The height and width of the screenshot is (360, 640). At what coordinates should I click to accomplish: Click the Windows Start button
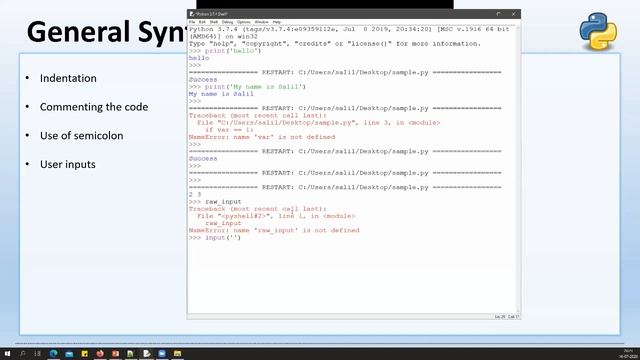click(x=7, y=353)
